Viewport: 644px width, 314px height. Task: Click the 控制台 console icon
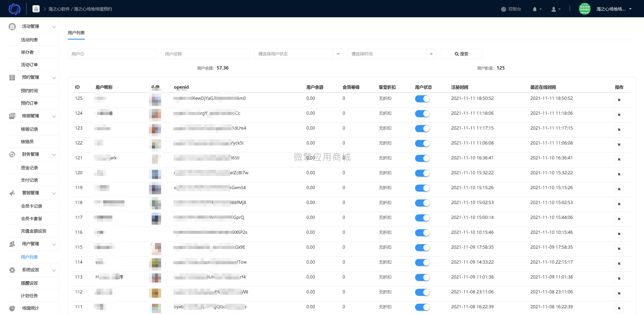(x=504, y=9)
